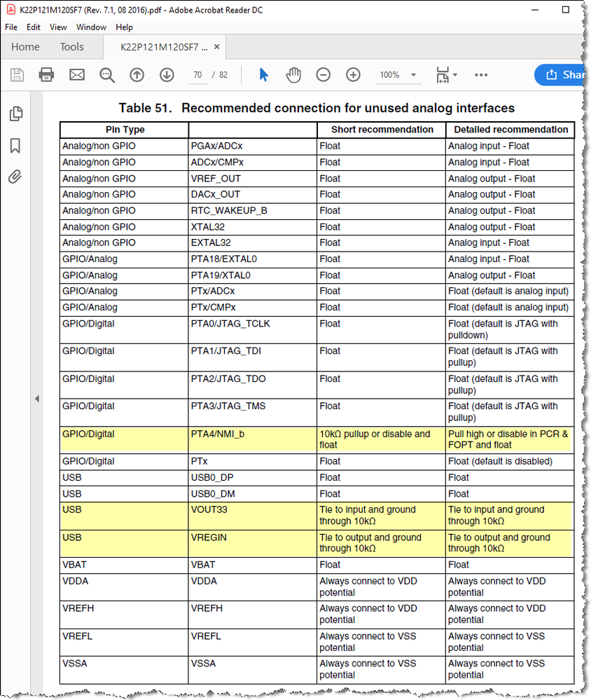Click the PTA18/EXTAL0 cell

(253, 259)
